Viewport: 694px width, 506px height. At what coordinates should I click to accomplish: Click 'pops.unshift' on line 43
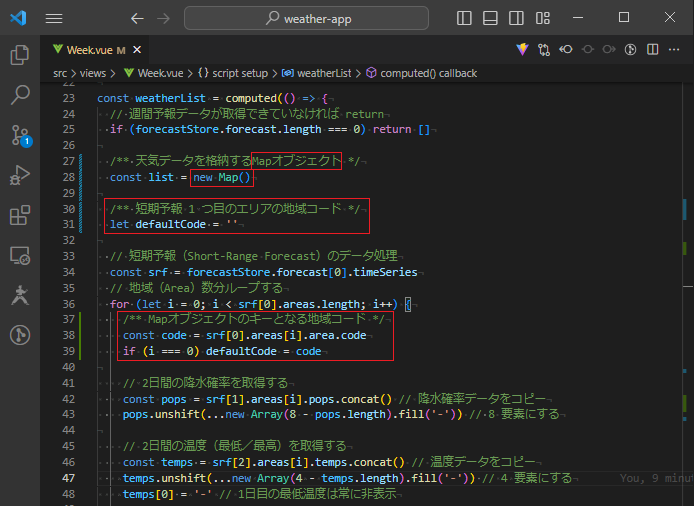click(161, 414)
